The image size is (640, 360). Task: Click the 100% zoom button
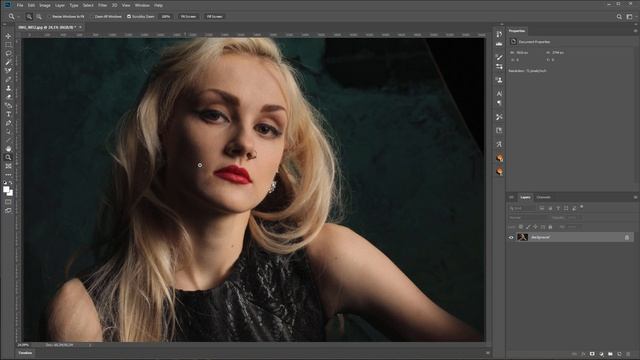click(165, 17)
